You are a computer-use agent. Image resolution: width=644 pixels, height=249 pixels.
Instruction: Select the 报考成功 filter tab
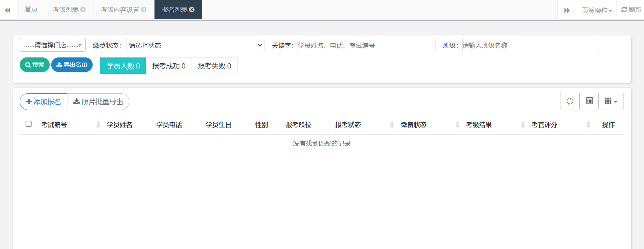(x=169, y=66)
